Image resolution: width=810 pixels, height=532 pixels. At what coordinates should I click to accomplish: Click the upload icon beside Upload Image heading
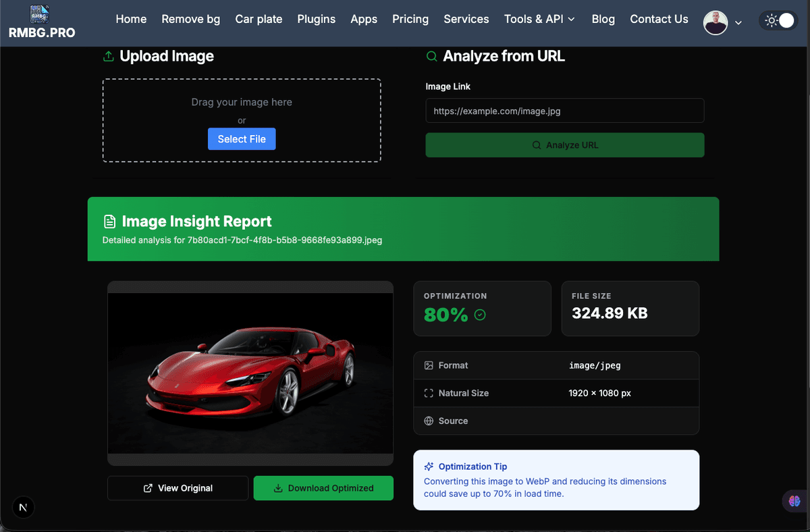109,57
